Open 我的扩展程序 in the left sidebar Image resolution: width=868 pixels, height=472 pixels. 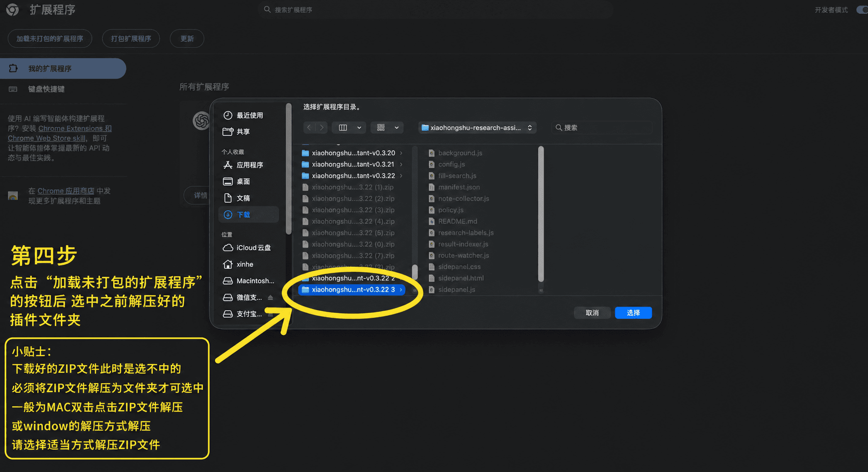(x=63, y=68)
